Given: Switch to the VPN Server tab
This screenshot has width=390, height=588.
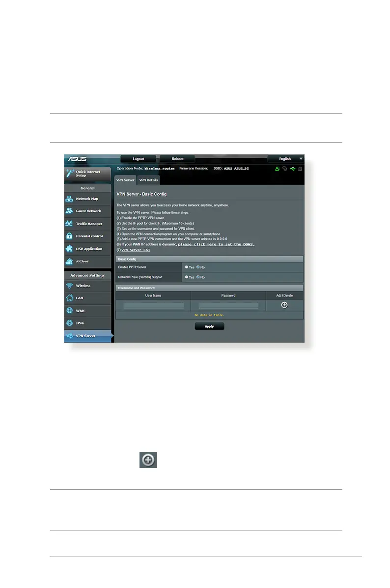Looking at the screenshot, I should [125, 180].
